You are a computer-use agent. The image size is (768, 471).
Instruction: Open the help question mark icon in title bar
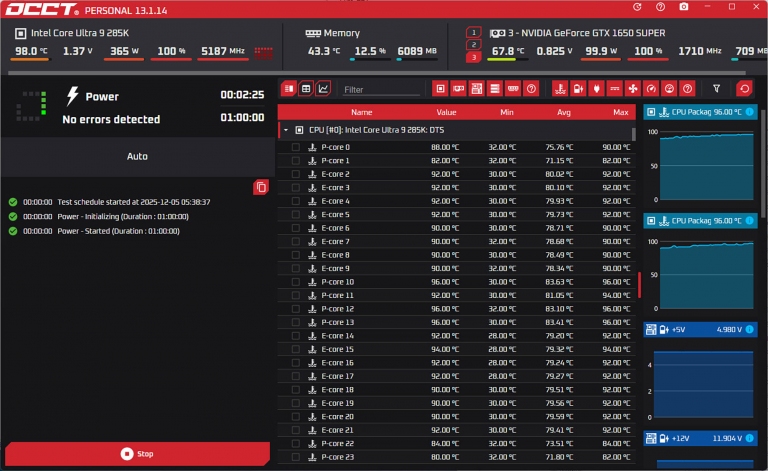click(661, 7)
